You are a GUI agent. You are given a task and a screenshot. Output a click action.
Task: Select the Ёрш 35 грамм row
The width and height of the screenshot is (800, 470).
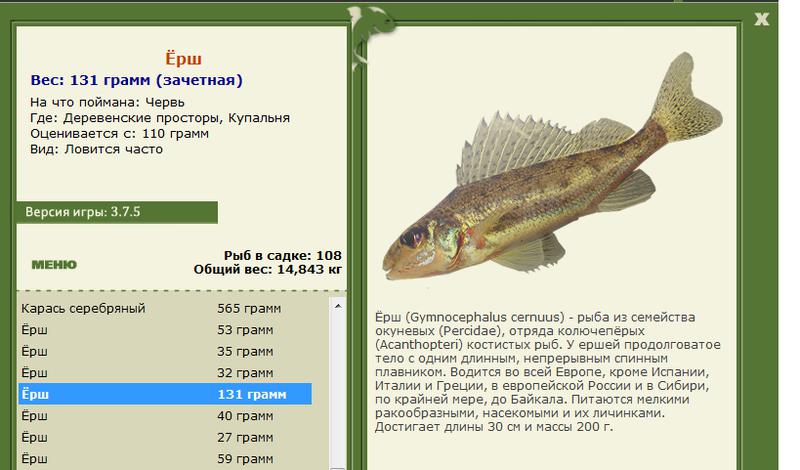click(x=165, y=351)
